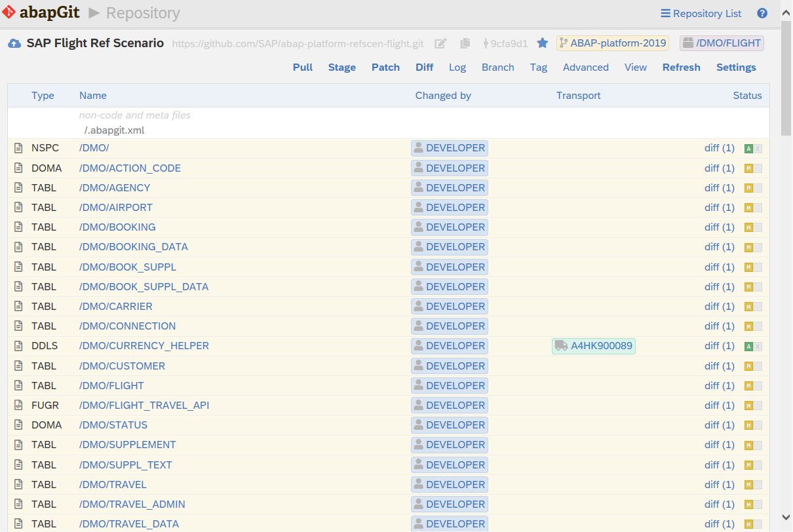Click the cloud upload repository icon
The width and height of the screenshot is (793, 532).
click(14, 43)
